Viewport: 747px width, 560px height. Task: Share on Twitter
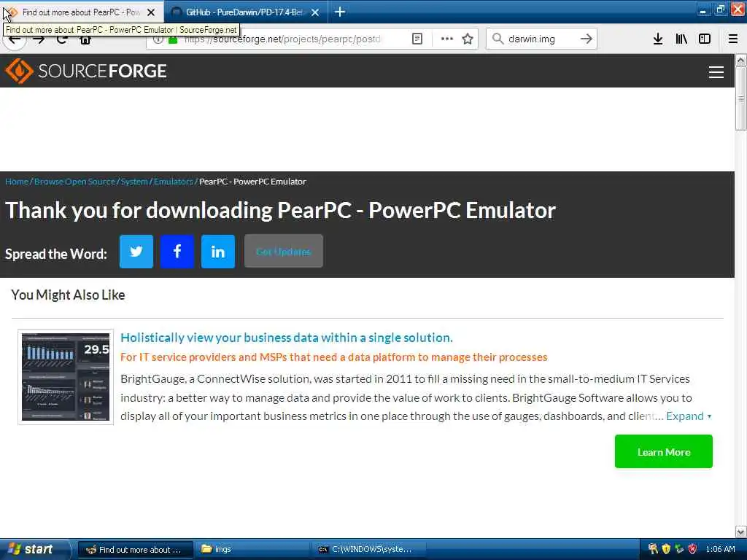(x=136, y=252)
